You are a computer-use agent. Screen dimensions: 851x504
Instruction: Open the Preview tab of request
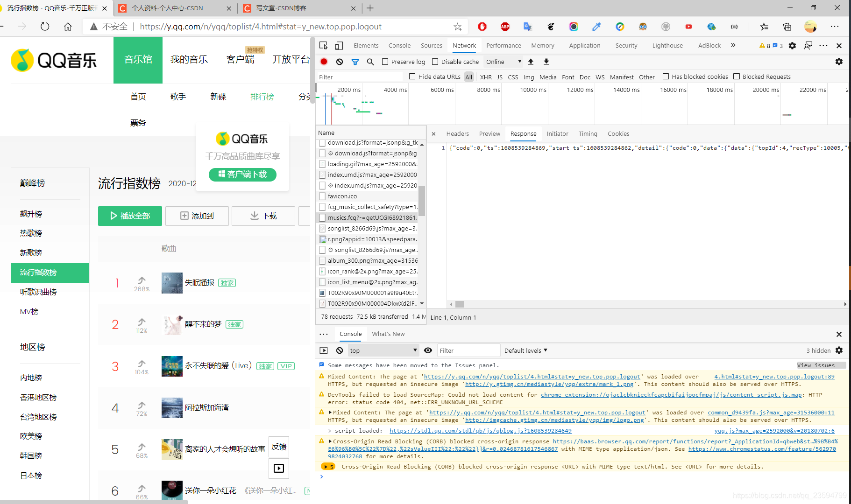(489, 133)
